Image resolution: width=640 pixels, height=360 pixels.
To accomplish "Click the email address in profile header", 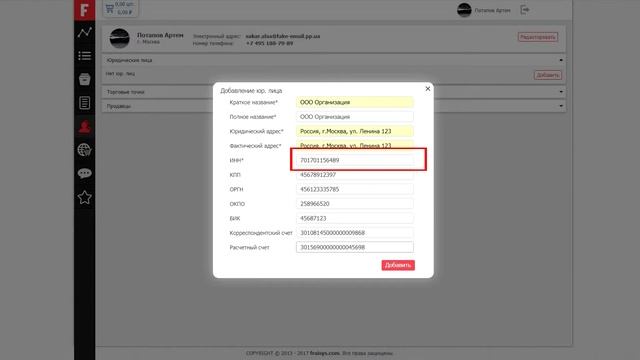I will (x=282, y=36).
